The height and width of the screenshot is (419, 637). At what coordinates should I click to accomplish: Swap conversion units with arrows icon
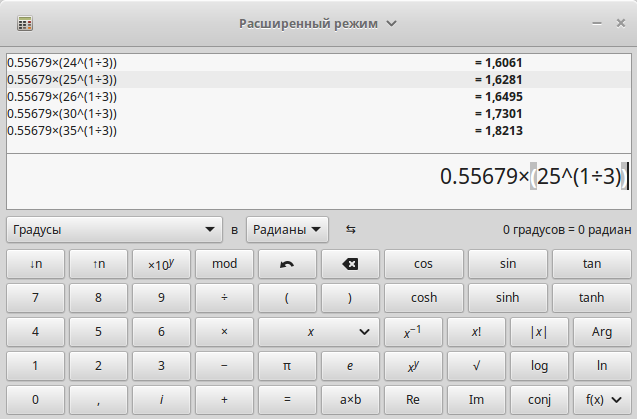point(351,230)
